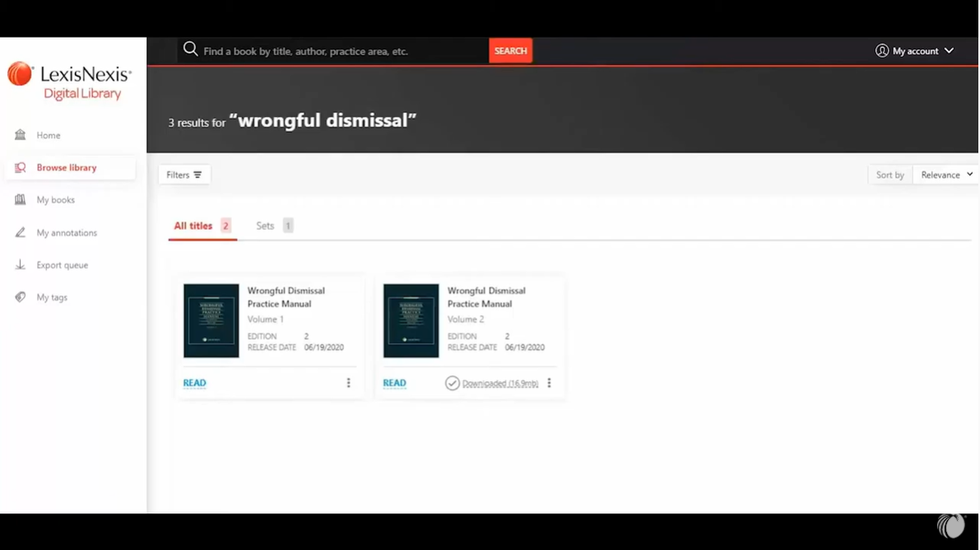Open the Export queue download icon

tap(21, 264)
